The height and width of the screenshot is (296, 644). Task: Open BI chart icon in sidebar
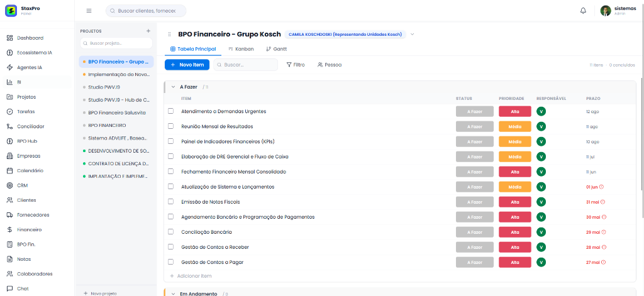click(x=10, y=82)
